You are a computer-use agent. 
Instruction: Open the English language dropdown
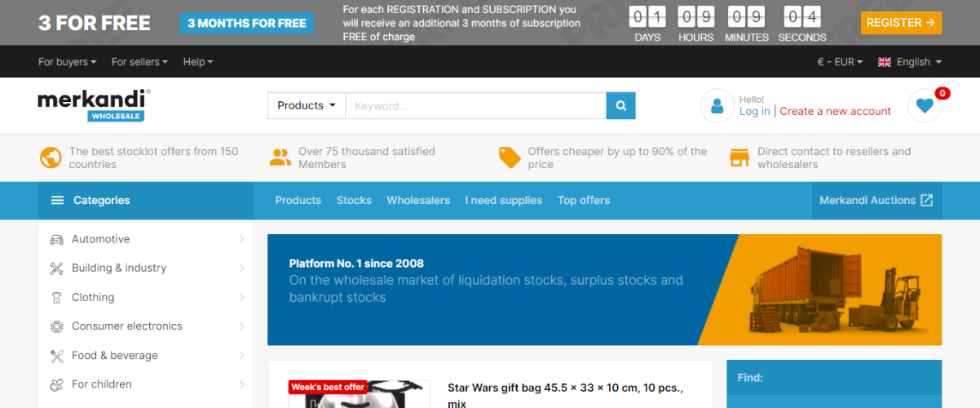coord(910,62)
